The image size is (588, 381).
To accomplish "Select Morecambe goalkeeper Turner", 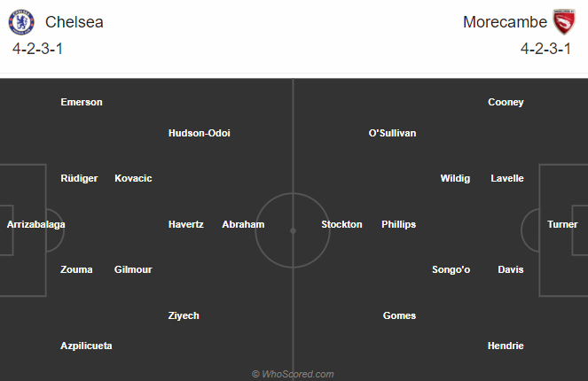I will coord(562,224).
